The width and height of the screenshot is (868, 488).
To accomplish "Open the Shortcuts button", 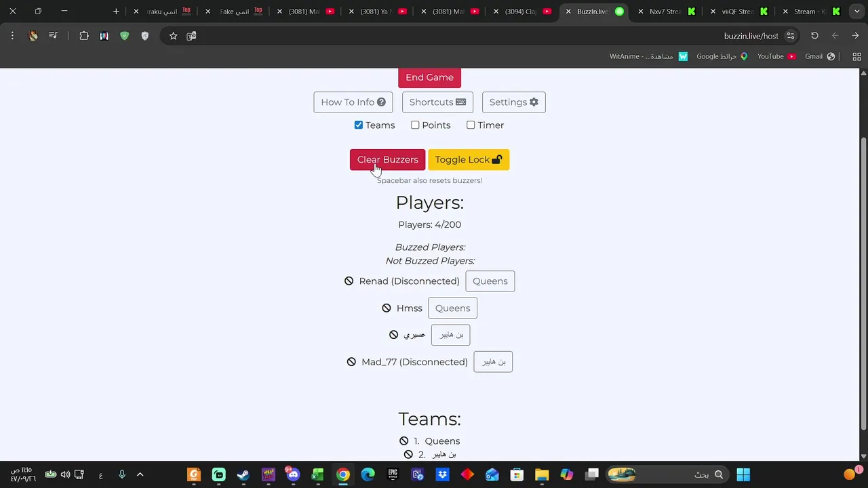I will tap(437, 102).
